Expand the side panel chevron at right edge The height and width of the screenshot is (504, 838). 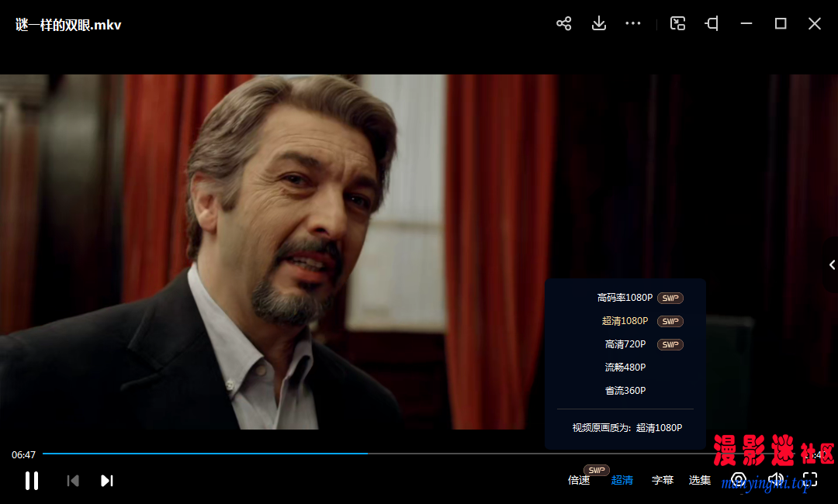coord(832,265)
